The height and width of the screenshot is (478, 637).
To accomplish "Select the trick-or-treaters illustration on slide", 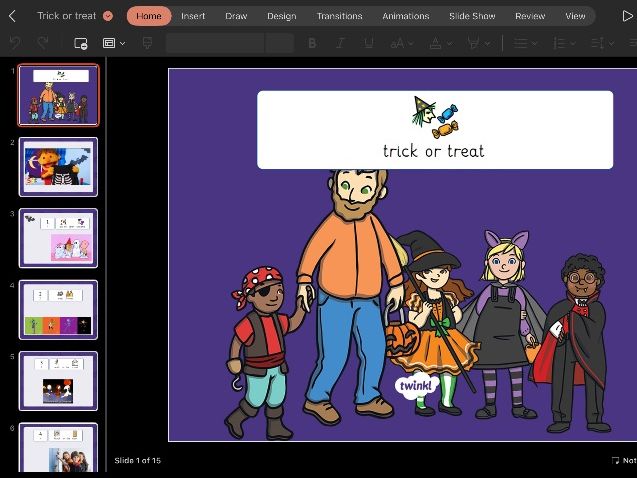I will coord(418,305).
